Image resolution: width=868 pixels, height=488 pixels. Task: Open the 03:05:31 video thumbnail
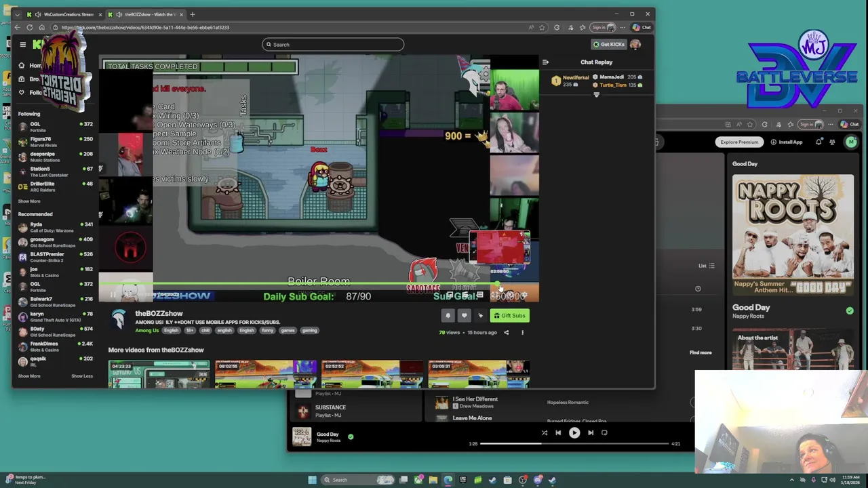(x=478, y=374)
